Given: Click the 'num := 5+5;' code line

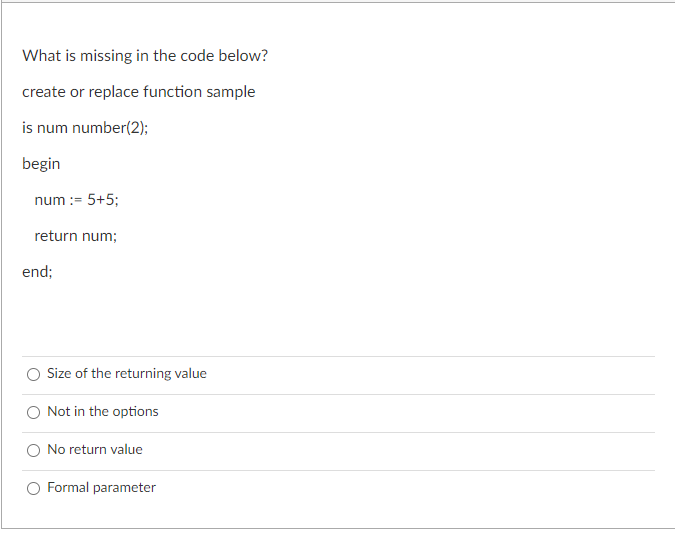Looking at the screenshot, I should pyautogui.click(x=76, y=200).
